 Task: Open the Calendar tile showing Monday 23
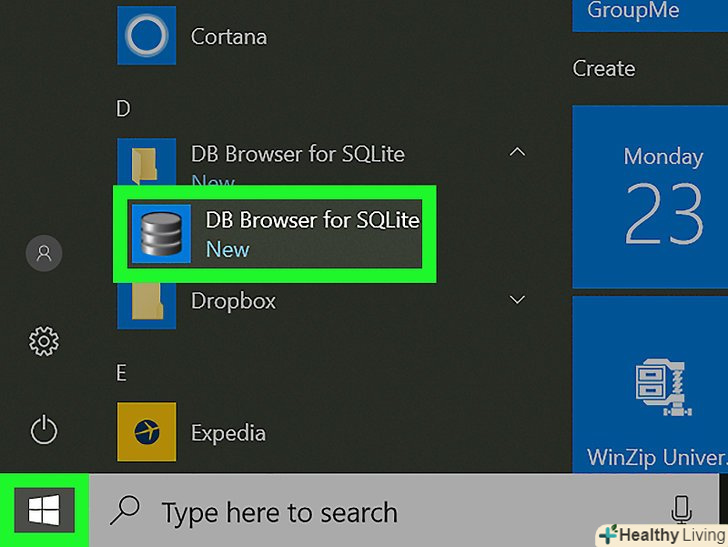point(650,196)
